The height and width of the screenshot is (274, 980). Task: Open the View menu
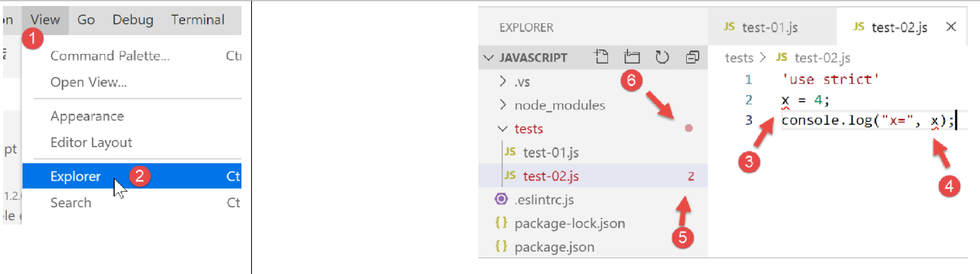(46, 20)
